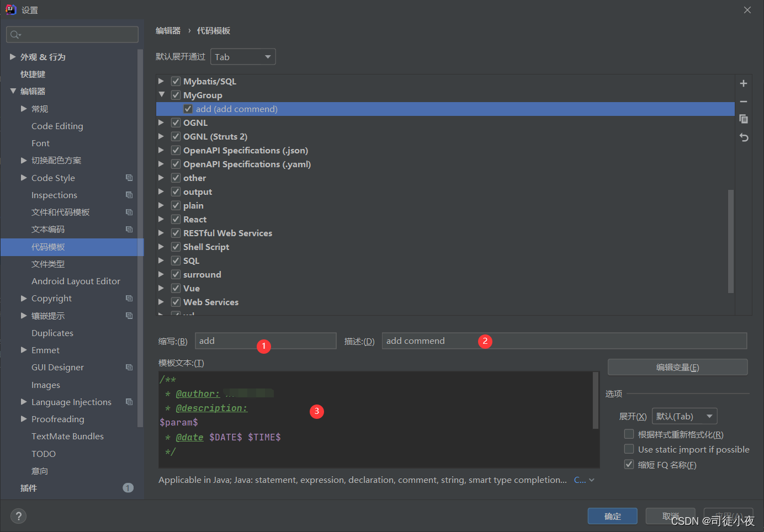Click the 编辑器 breadcrumb link
Screen dimensions: 764x532
click(x=168, y=30)
